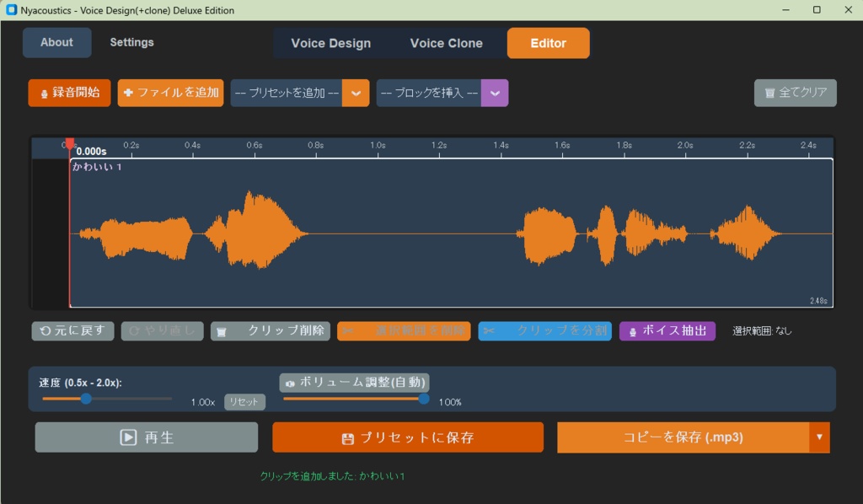Viewport: 863px width, 504px height.
Task: Open the プリセットを追加 combo box
Action: tap(300, 93)
